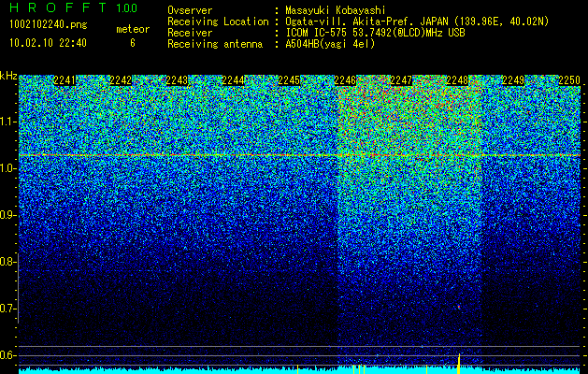Click the 2246 time marker
The image size is (588, 374).
click(x=345, y=80)
